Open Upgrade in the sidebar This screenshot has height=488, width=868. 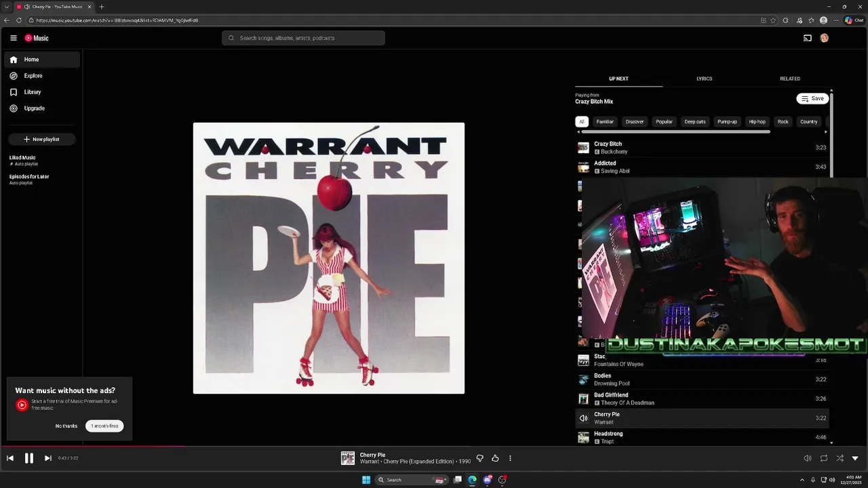[42, 108]
